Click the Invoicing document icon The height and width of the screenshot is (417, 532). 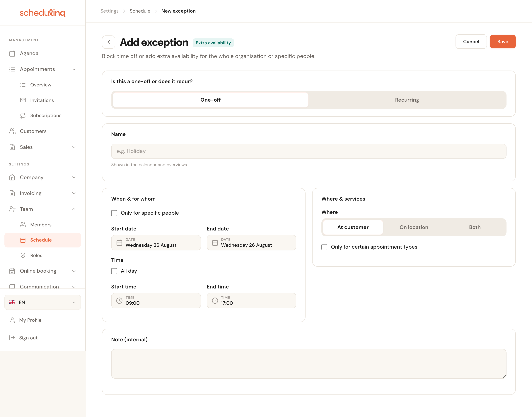click(x=12, y=193)
